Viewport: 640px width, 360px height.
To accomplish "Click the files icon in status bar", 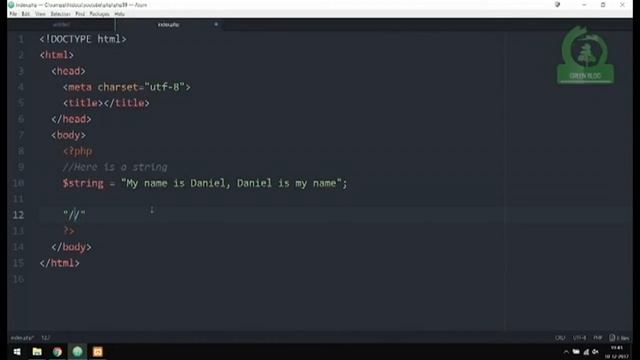I will tap(619, 338).
